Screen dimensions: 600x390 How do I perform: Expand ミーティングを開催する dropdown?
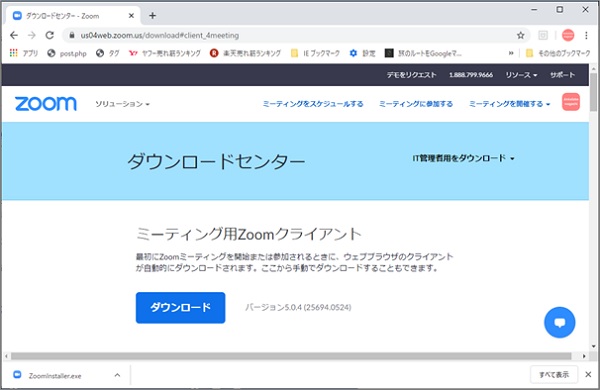tap(509, 104)
